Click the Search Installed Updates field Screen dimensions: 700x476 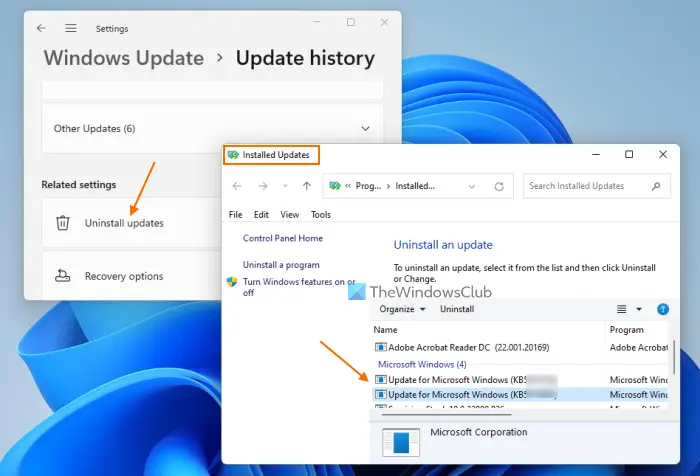596,186
